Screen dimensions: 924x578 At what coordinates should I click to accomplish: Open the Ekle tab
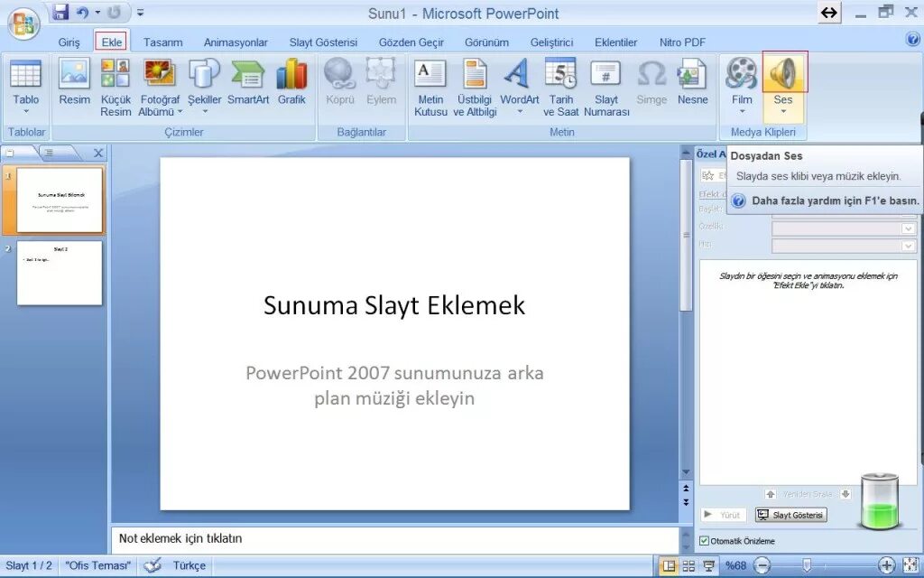coord(111,42)
